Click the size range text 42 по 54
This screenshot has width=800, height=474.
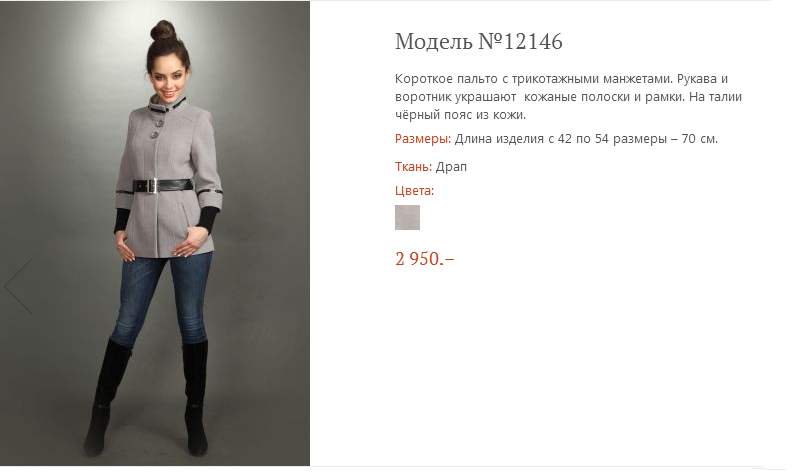(583, 139)
